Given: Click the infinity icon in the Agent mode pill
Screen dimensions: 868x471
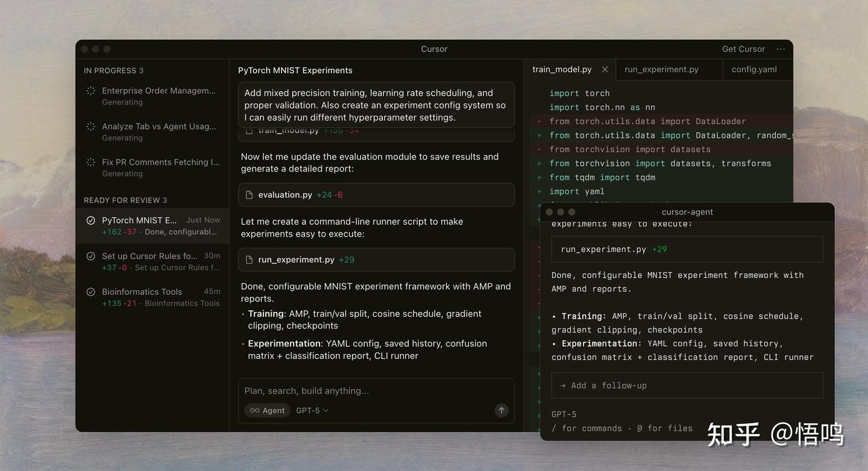Looking at the screenshot, I should pos(254,411).
